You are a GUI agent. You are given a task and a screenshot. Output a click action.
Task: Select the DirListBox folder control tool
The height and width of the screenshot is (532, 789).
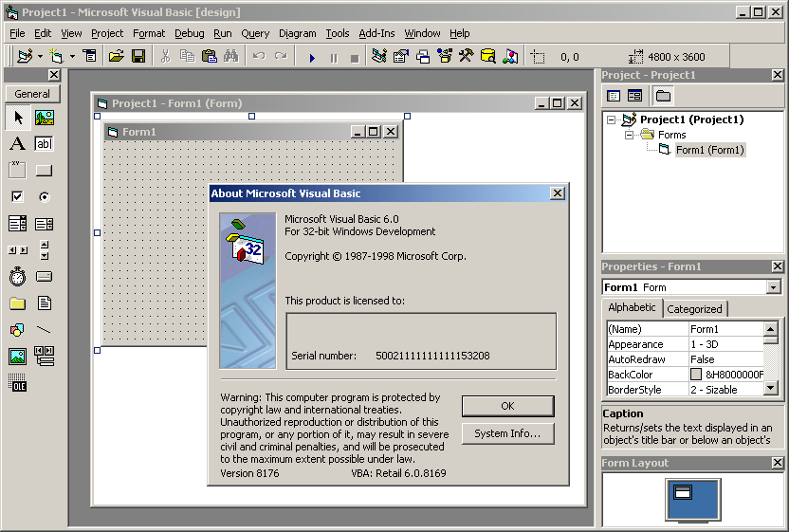click(18, 303)
